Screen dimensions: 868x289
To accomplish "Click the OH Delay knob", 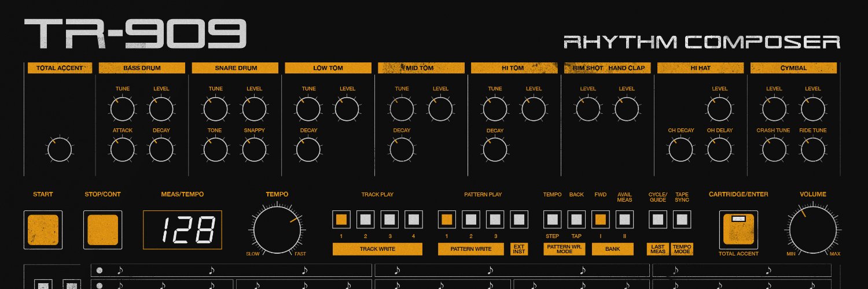I will pyautogui.click(x=719, y=150).
